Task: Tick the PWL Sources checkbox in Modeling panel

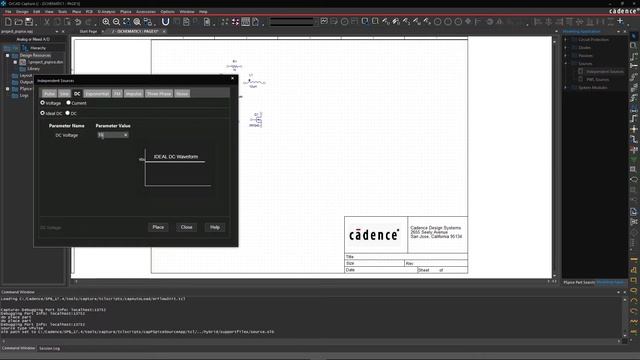Action: coord(580,79)
